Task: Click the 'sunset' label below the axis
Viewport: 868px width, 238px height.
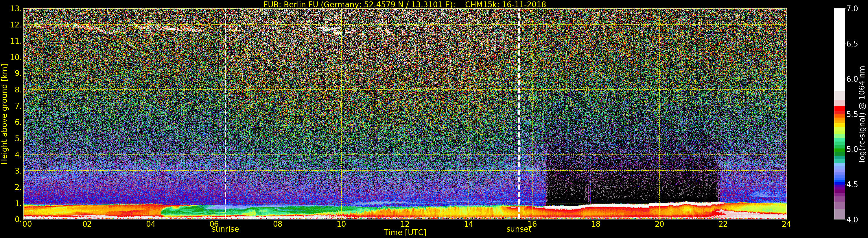Action: (x=519, y=229)
